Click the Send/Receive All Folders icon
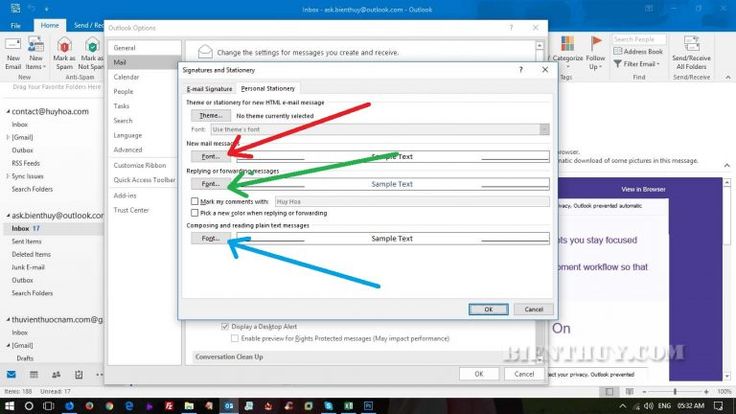 click(x=691, y=44)
